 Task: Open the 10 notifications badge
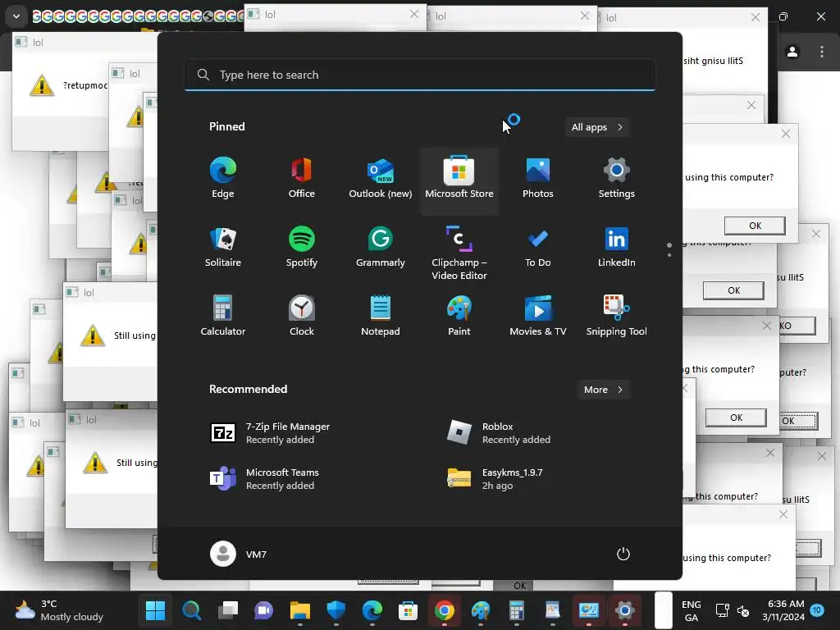816,610
